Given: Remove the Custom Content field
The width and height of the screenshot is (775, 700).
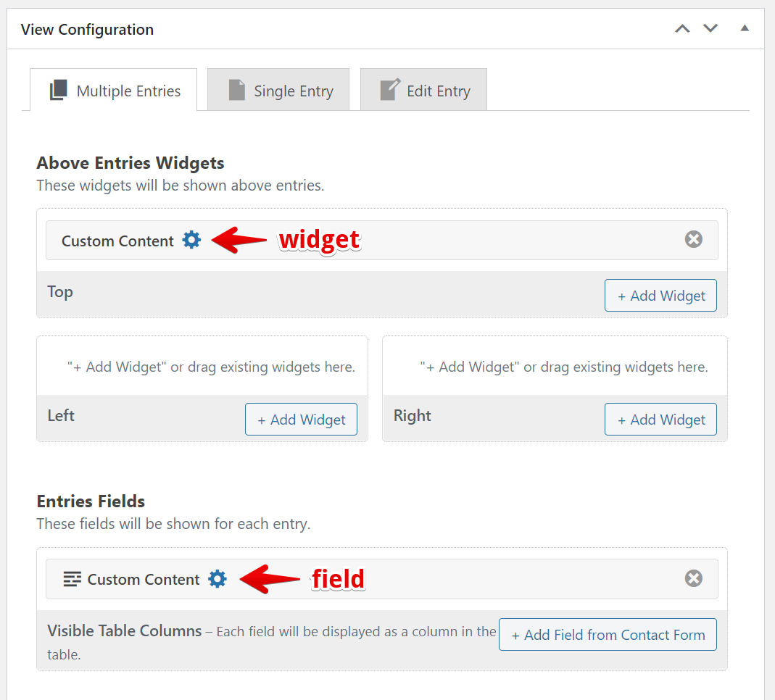Looking at the screenshot, I should 694,578.
